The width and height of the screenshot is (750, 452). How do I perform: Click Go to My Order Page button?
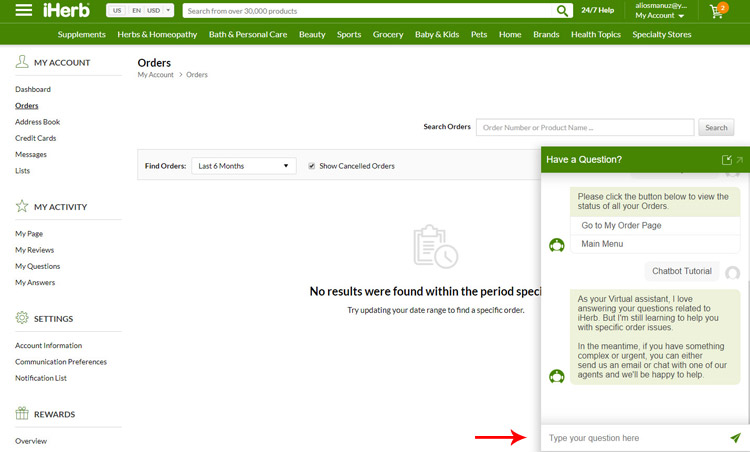tap(655, 225)
